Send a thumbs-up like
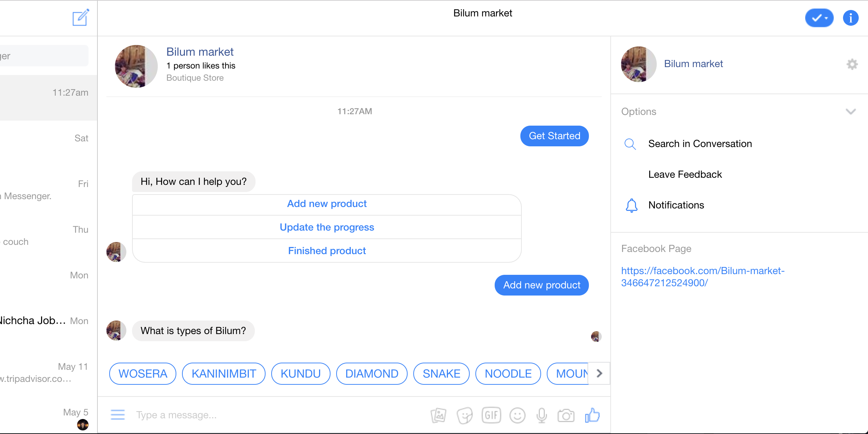This screenshot has width=868, height=434. tap(592, 415)
